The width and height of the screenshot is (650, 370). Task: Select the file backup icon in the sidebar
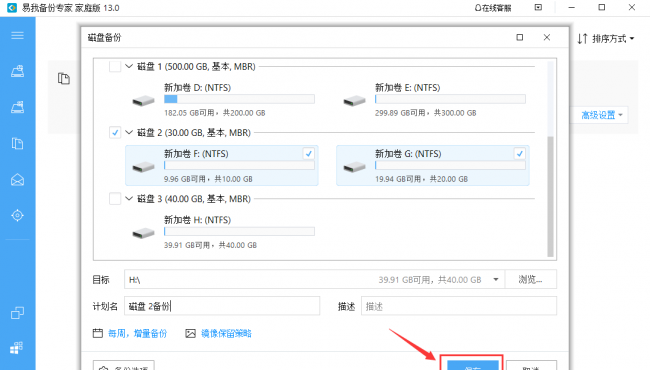17,143
